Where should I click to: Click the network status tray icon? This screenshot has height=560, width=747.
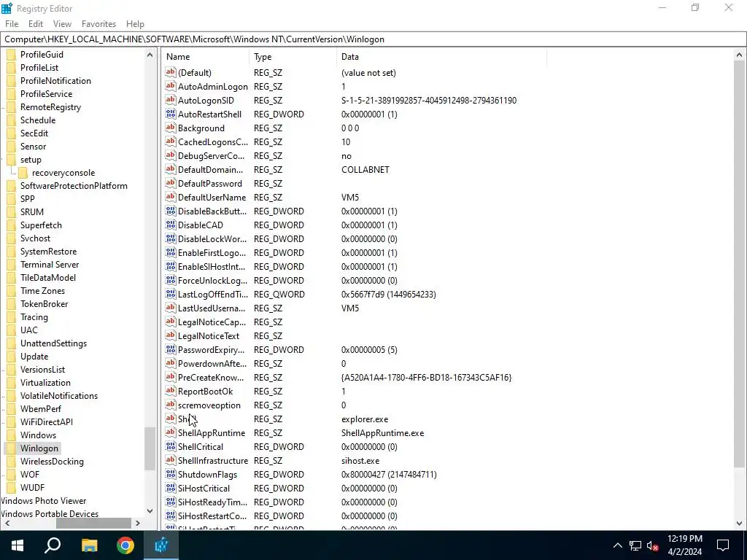coord(635,545)
